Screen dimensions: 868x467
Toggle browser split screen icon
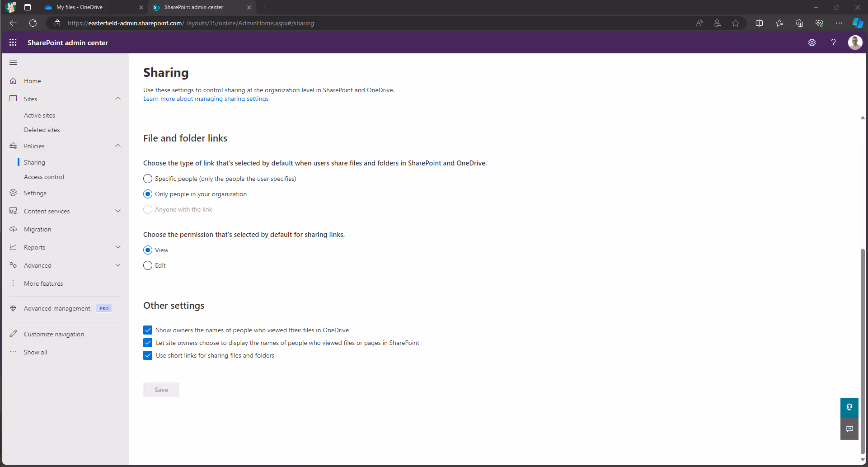759,23
